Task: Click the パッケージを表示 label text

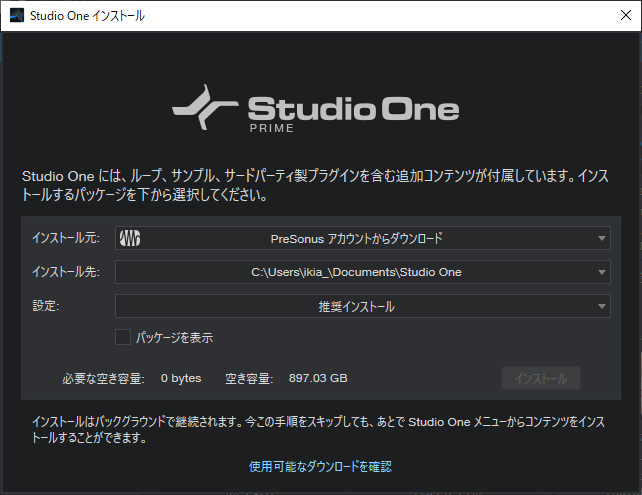Action: [x=174, y=337]
